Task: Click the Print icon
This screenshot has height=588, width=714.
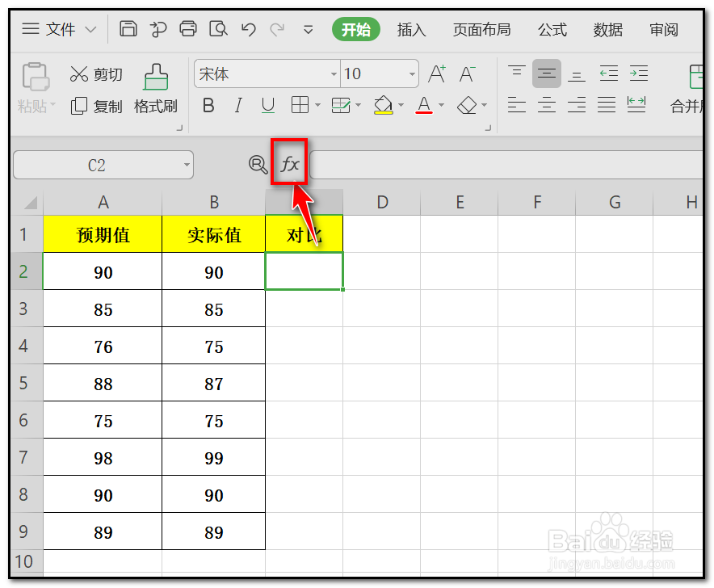Action: pyautogui.click(x=188, y=29)
